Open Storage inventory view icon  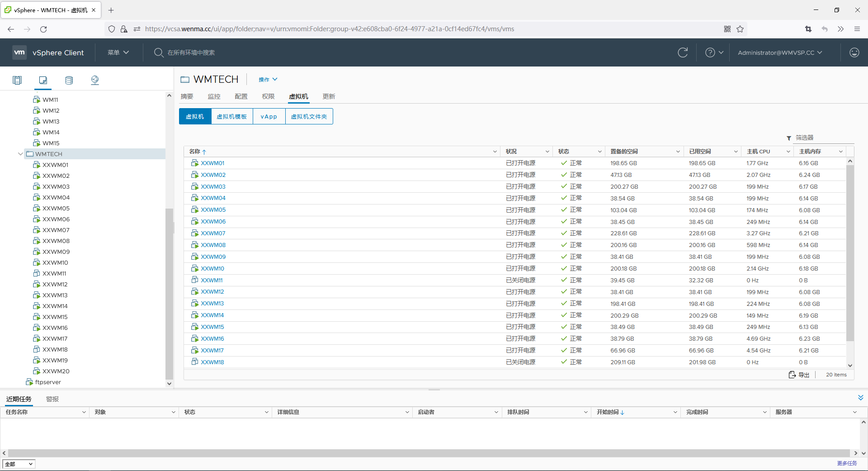69,80
